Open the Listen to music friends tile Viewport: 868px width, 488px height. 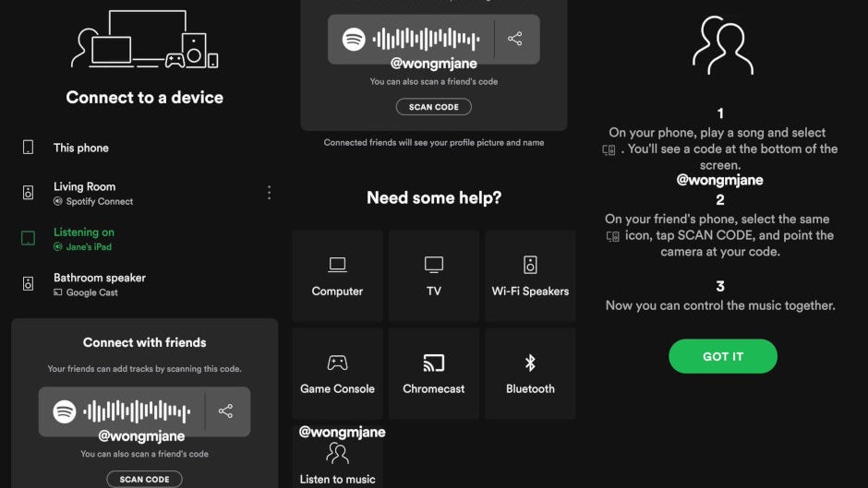tap(337, 457)
